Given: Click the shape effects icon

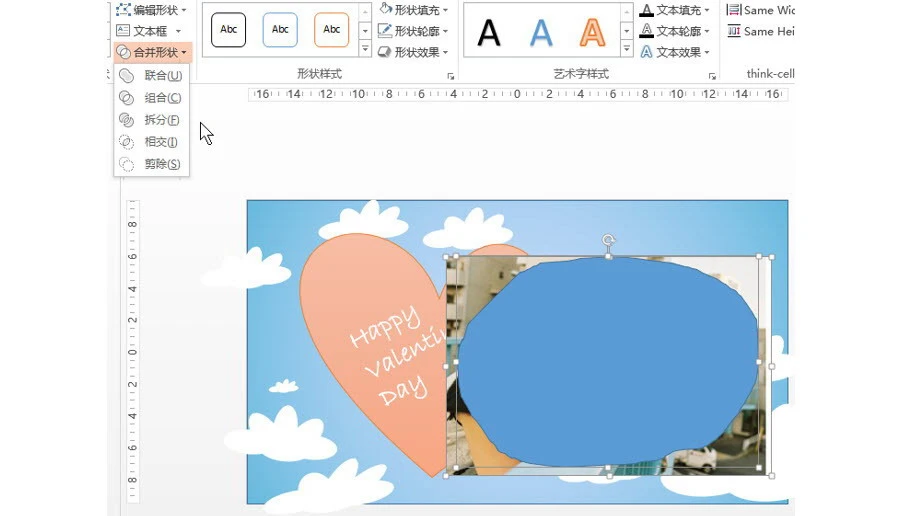Looking at the screenshot, I should click(385, 52).
